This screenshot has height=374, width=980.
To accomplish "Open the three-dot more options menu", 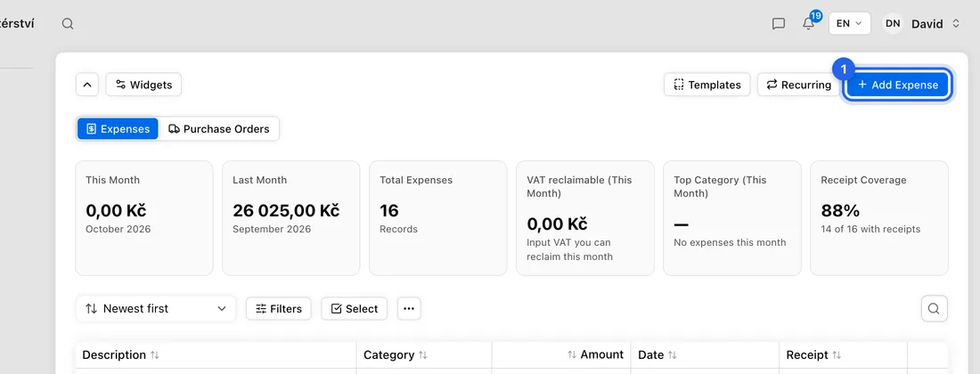I will 409,308.
